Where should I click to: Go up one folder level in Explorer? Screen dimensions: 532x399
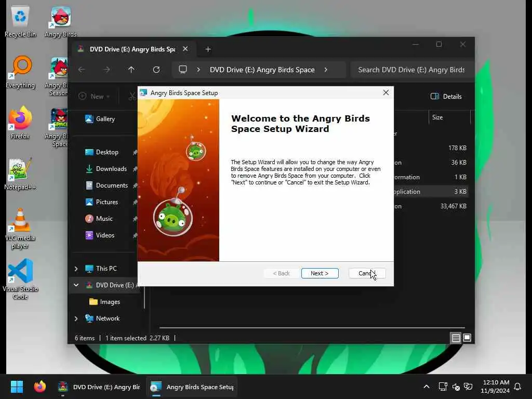pos(131,70)
